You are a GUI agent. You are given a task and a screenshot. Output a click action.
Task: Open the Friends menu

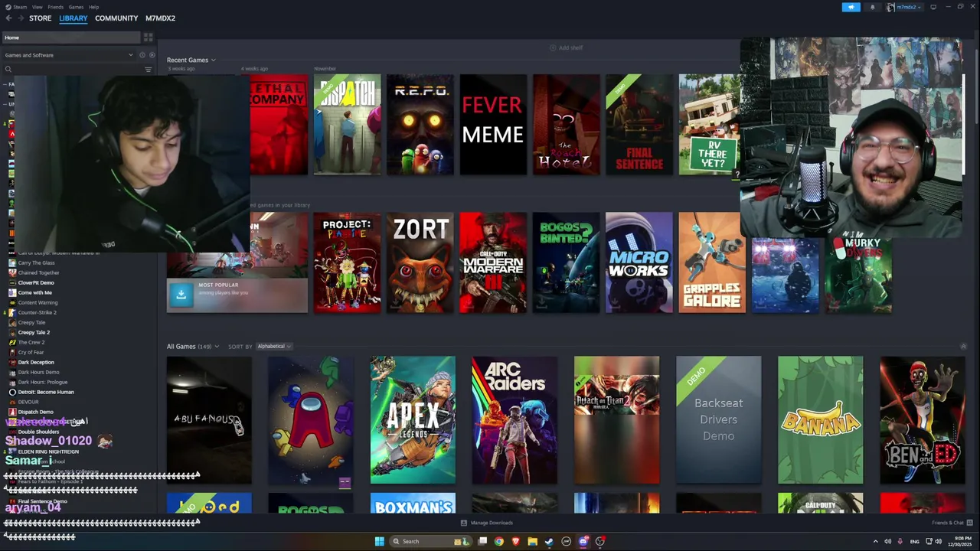coord(56,7)
